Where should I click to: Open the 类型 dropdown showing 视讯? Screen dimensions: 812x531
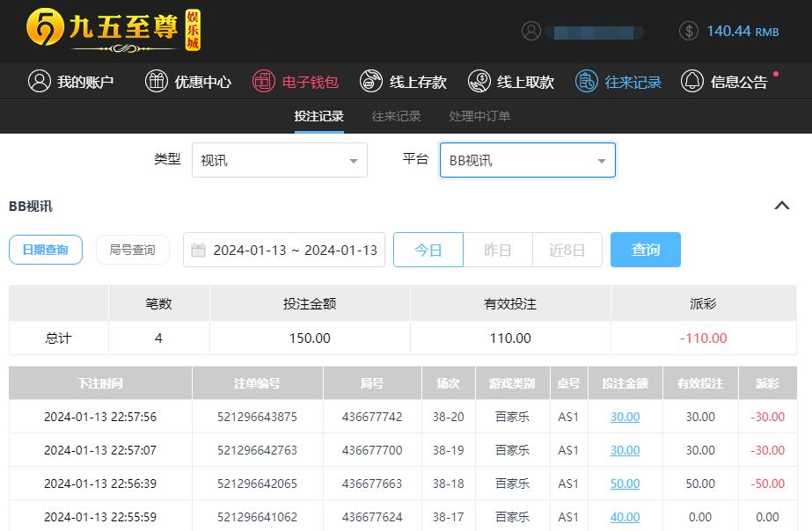pyautogui.click(x=280, y=161)
